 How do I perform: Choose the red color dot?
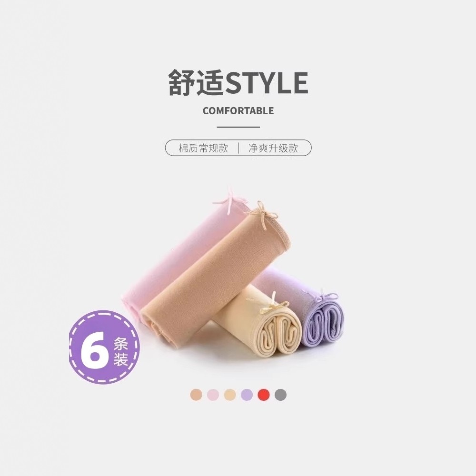click(x=264, y=395)
